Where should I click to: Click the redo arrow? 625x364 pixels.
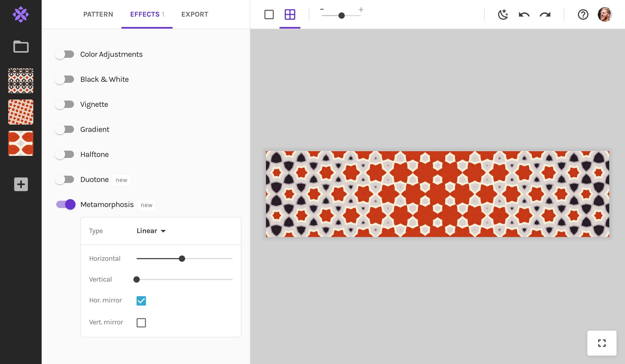point(545,14)
